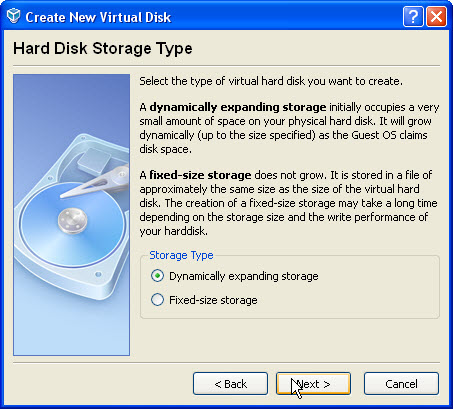
Task: Click the Storage Type group label
Action: pos(181,255)
